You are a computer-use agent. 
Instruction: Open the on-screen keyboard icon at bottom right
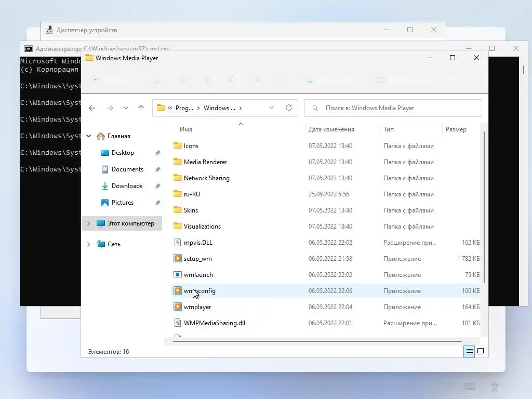[470, 387]
